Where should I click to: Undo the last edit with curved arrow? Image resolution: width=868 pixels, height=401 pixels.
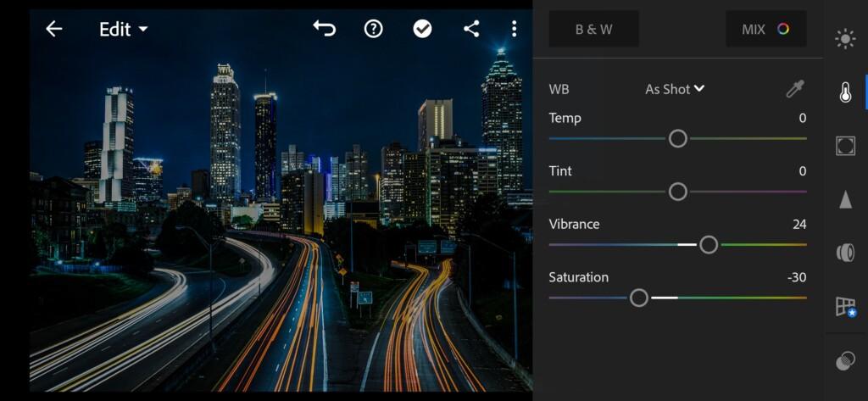[325, 28]
